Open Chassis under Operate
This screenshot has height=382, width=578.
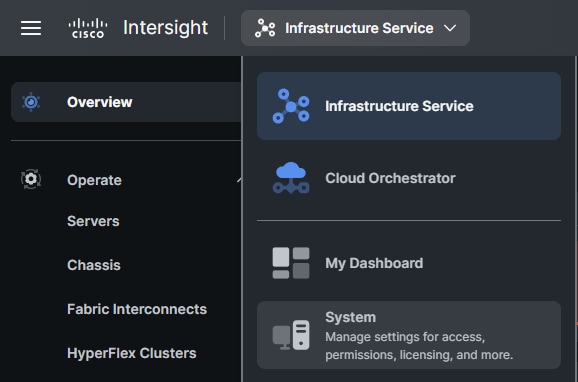click(x=94, y=265)
